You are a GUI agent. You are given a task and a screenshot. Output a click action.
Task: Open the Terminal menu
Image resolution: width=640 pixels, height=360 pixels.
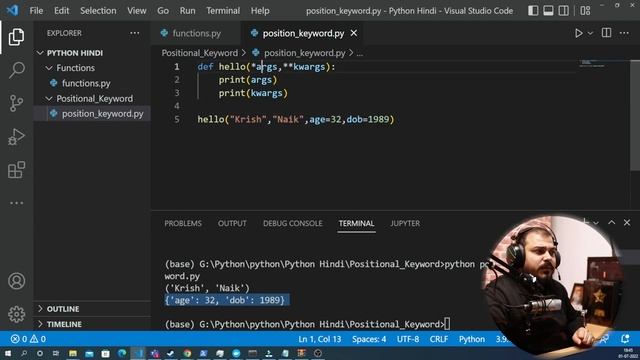pyautogui.click(x=223, y=11)
